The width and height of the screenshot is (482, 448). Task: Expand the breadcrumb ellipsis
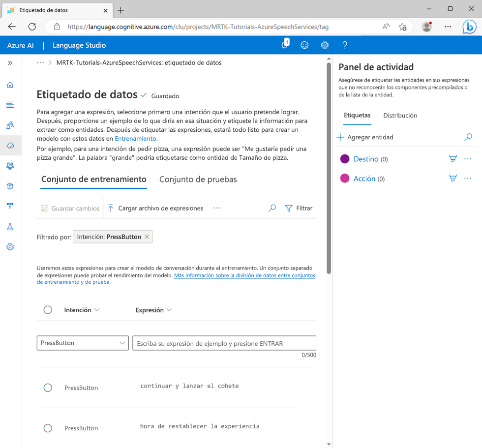[40, 62]
